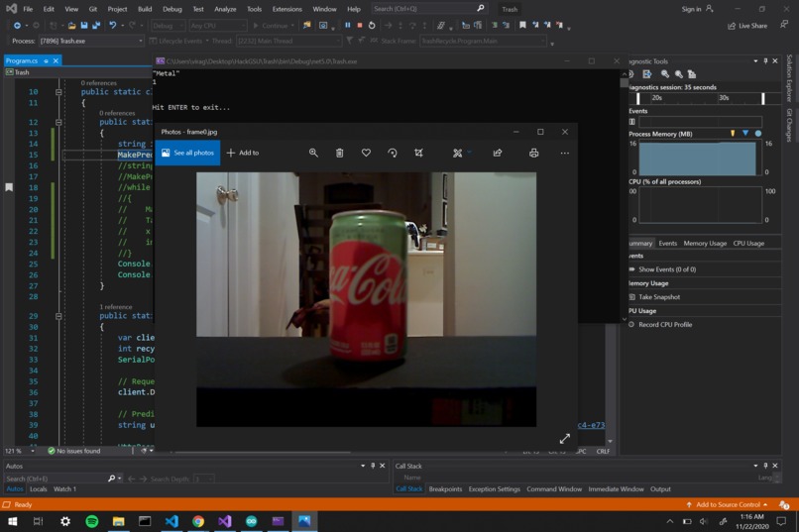Open Live Share in Visual Studio

coord(747,26)
